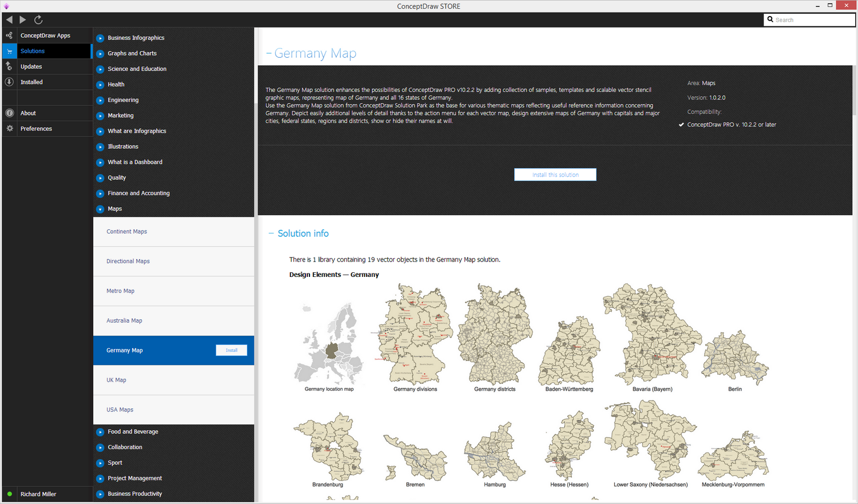Click the ConceptDraw Apps sidebar icon
The width and height of the screenshot is (858, 504).
pos(9,35)
